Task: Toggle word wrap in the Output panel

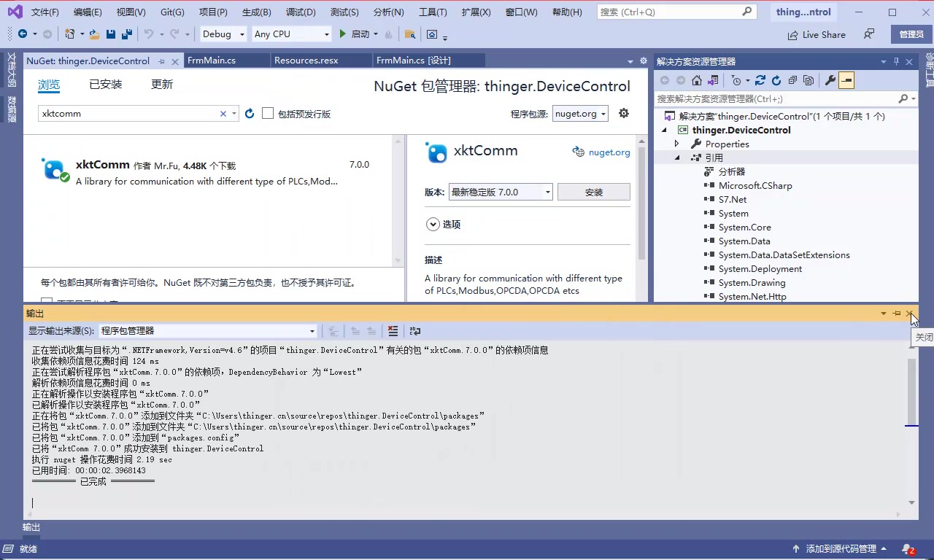Action: pyautogui.click(x=415, y=331)
